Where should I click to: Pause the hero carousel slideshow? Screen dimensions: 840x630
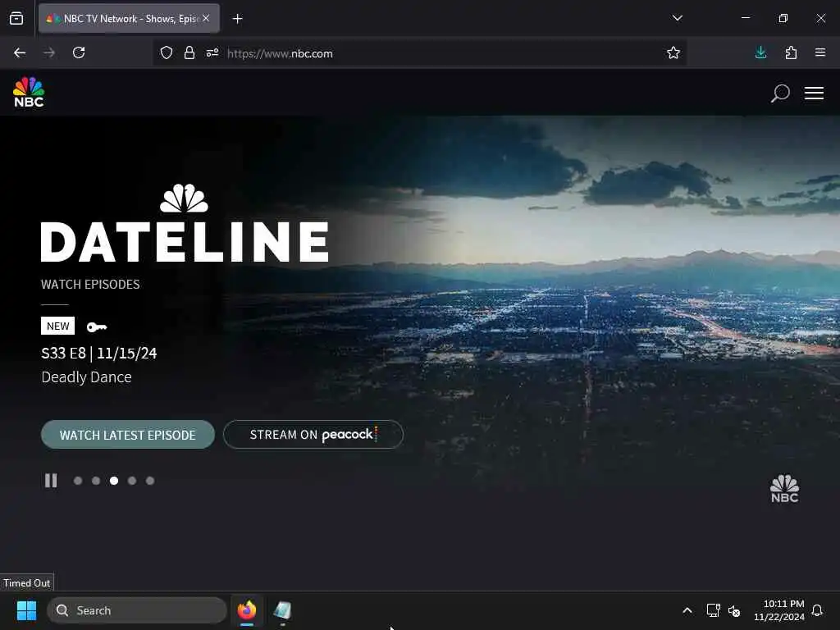(51, 481)
